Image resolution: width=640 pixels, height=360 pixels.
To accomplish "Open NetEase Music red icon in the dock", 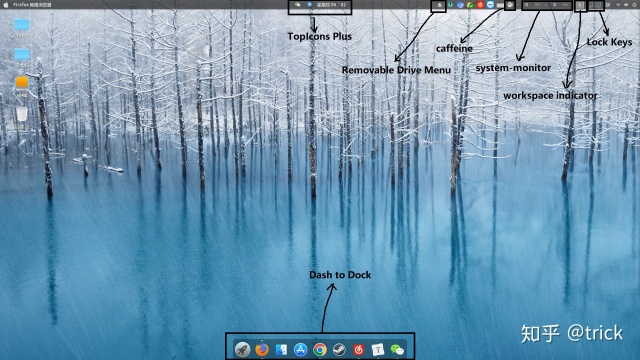I will 359,350.
